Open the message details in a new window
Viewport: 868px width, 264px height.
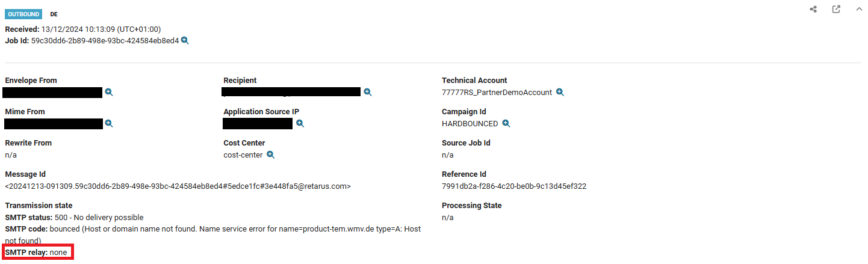[x=836, y=10]
